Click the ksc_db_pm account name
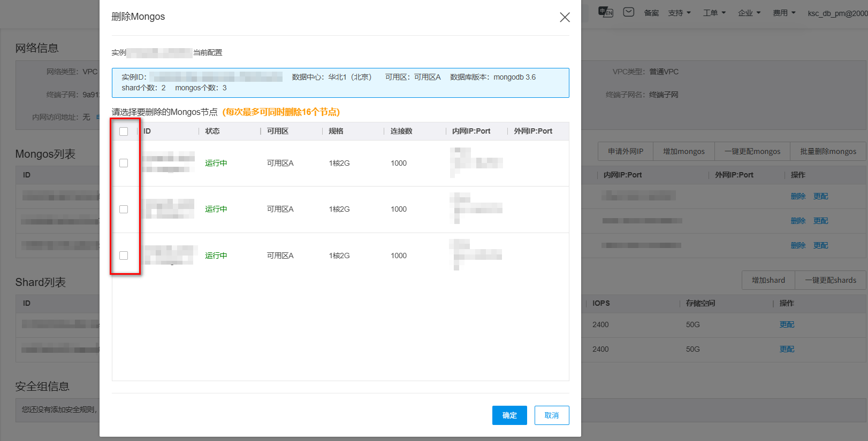The image size is (868, 441). (x=837, y=13)
